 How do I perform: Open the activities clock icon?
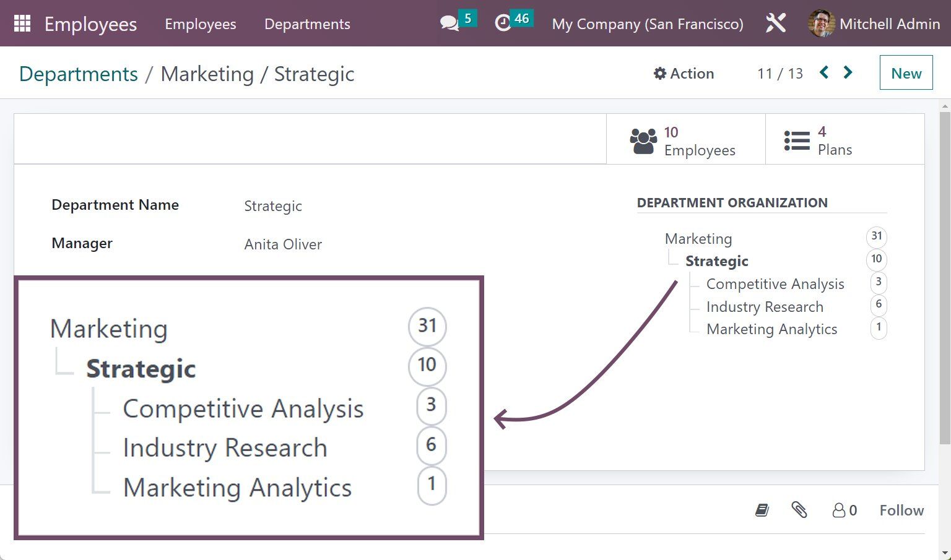click(x=503, y=24)
